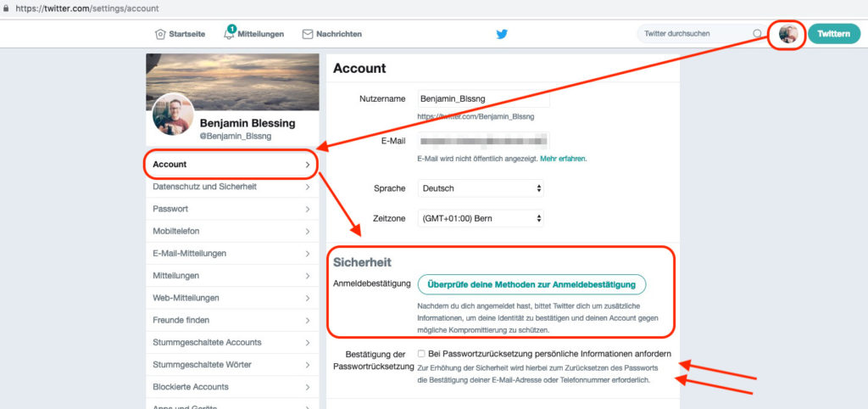Open E-Mail-Mitteilungen settings
Screen dimensions: 868x409
[x=231, y=253]
